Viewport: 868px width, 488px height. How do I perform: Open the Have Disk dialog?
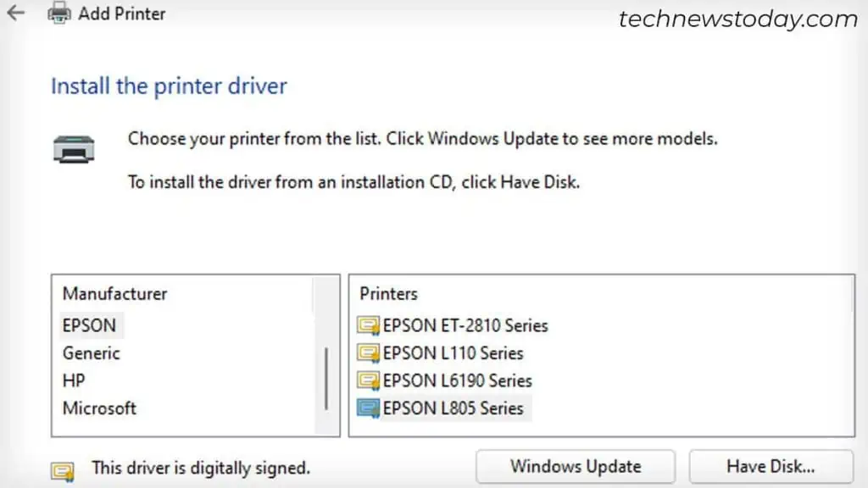771,467
